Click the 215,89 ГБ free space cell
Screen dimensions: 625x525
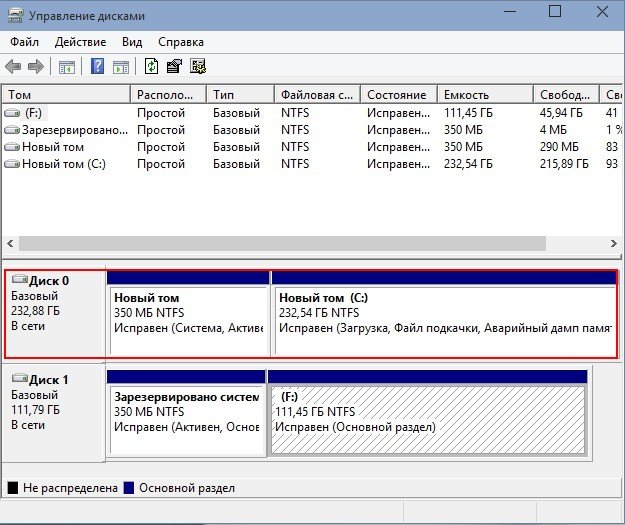[x=564, y=164]
